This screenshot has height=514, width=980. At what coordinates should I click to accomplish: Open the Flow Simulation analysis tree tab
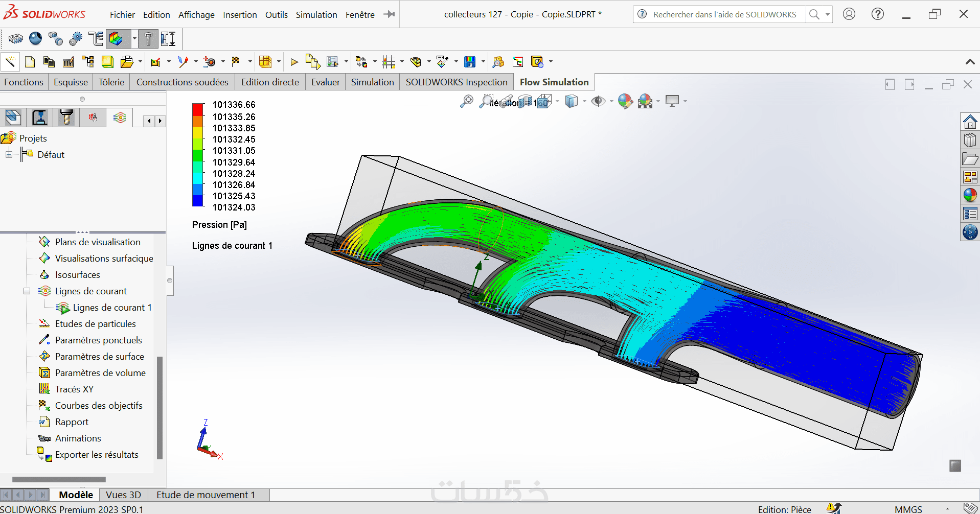tap(120, 118)
